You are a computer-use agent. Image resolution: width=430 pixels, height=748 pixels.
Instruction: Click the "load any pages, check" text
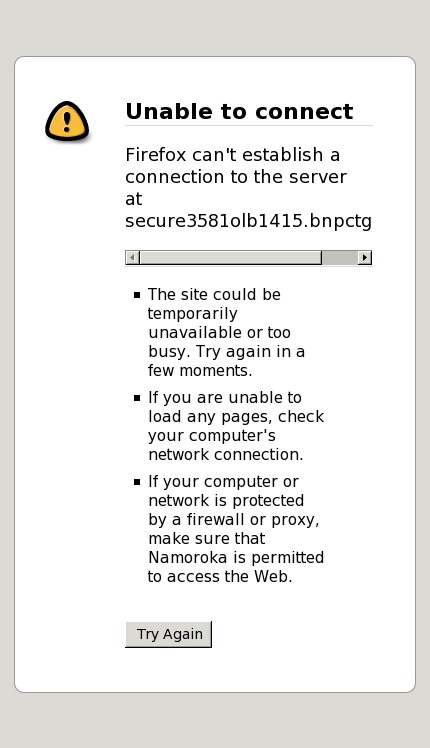coord(236,416)
